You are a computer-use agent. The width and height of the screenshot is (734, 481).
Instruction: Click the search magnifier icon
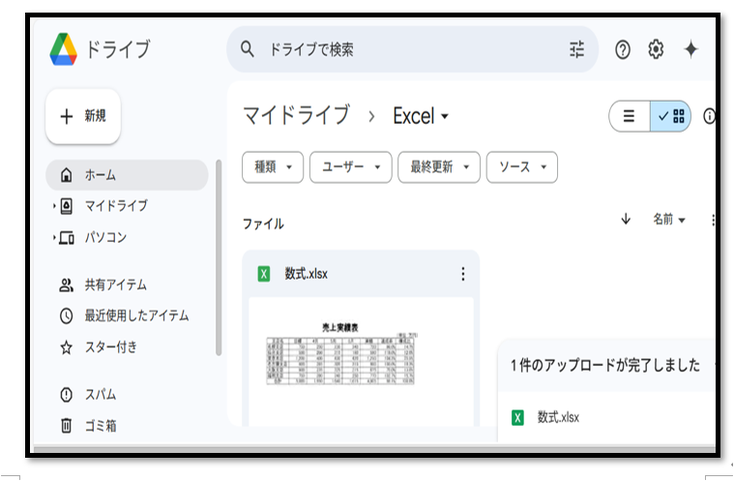[x=247, y=49]
